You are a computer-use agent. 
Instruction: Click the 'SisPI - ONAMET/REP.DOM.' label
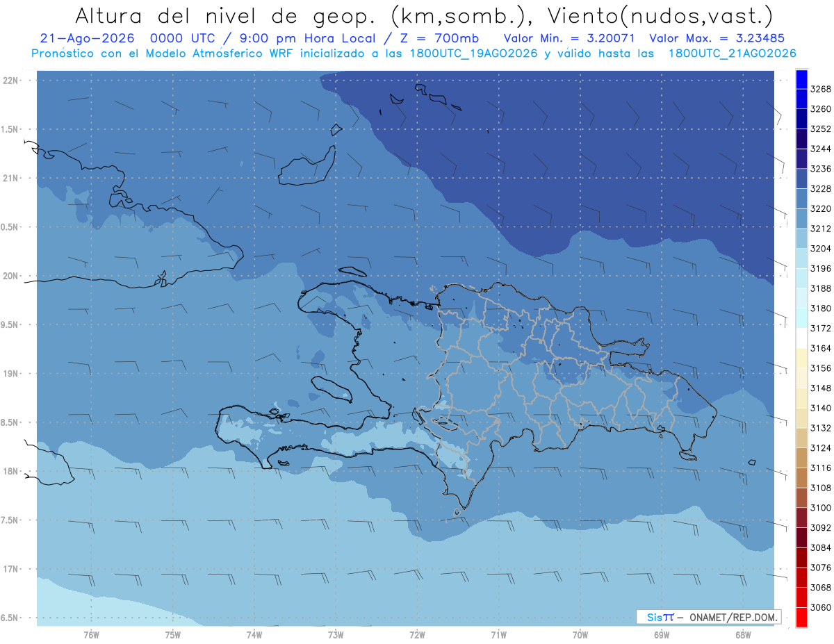(x=709, y=617)
